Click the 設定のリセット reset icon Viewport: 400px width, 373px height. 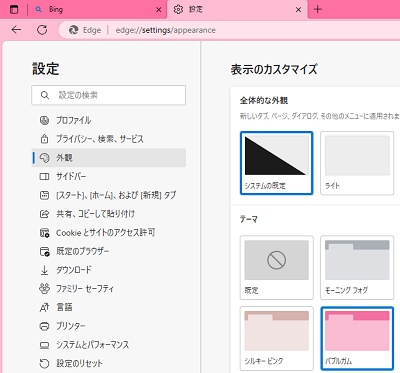click(x=44, y=363)
